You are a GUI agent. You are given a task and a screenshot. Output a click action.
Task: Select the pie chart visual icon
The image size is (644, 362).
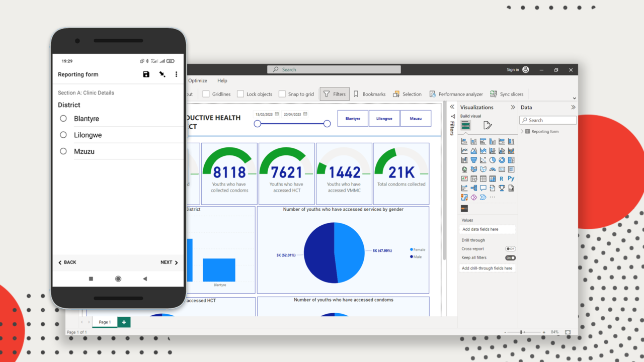(493, 160)
